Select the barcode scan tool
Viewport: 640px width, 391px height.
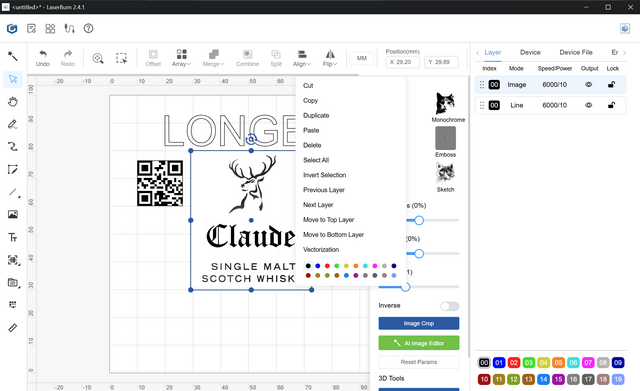(x=13, y=260)
